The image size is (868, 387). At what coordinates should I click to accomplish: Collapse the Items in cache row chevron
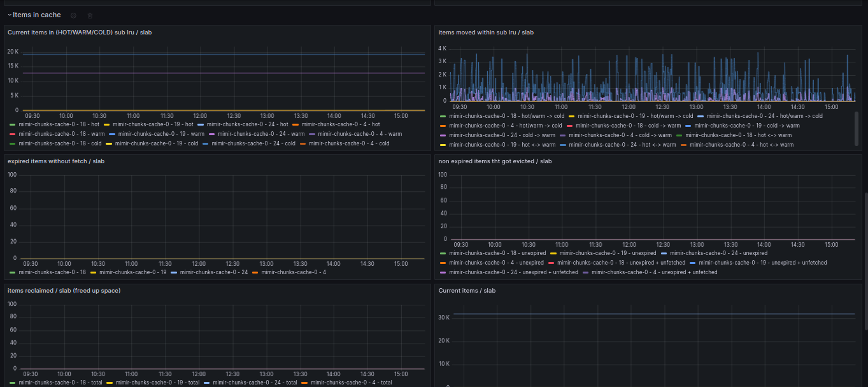[x=10, y=15]
